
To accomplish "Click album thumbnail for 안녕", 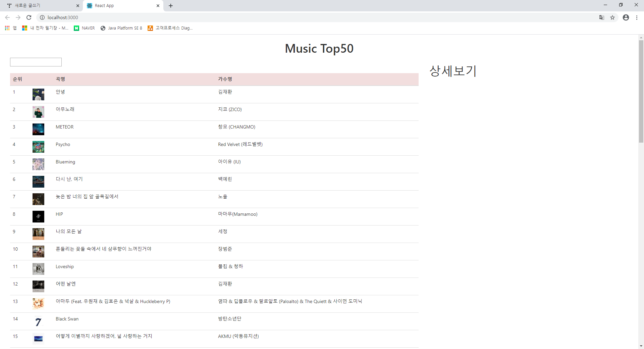I will [x=38, y=95].
